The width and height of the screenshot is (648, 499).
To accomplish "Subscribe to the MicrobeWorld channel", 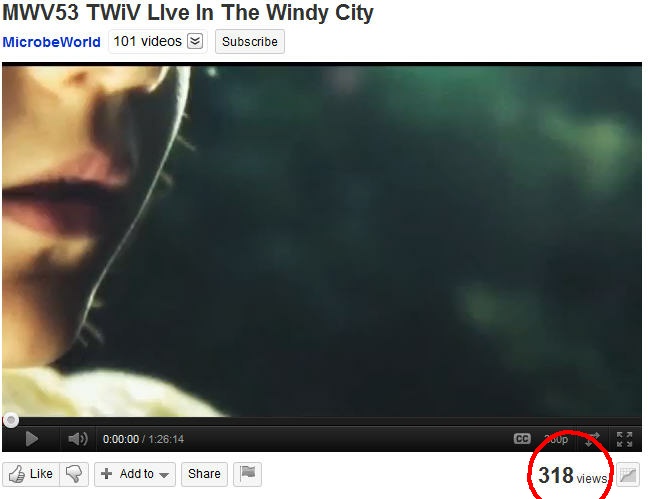I will click(250, 41).
